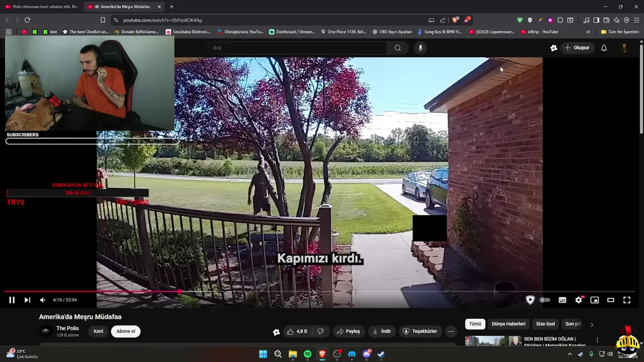Pause the video playback
The image size is (644, 362).
(12, 300)
